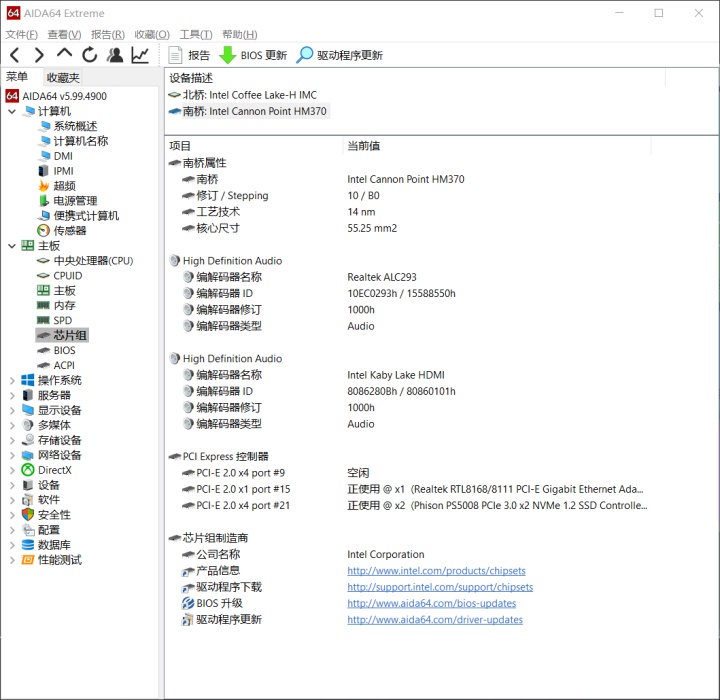This screenshot has width=720, height=700.
Task: Go back with the left arrow toolbar icon
Action: click(x=15, y=55)
